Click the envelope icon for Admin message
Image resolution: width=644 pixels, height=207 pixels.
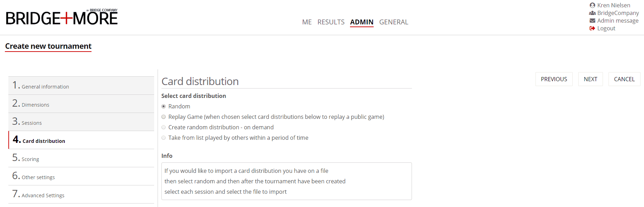[592, 21]
